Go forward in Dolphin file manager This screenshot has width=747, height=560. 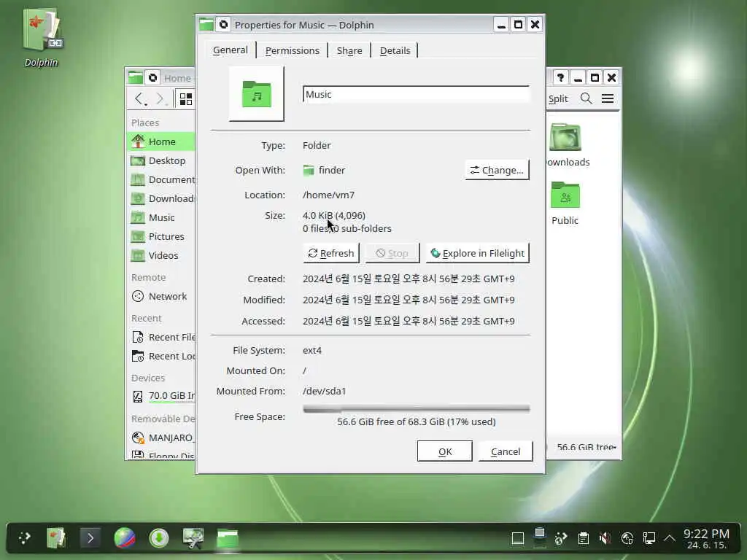click(160, 98)
